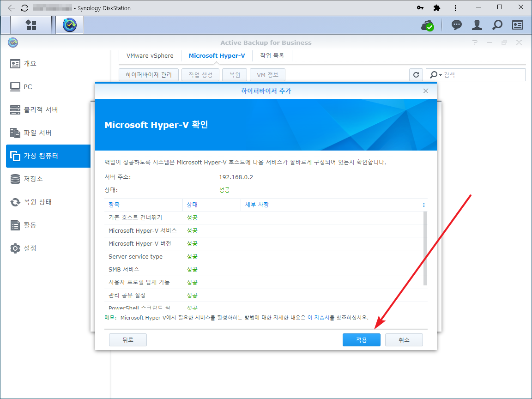This screenshot has width=532, height=399.
Task: Click the server address 192.168.0.2
Action: coord(236,177)
